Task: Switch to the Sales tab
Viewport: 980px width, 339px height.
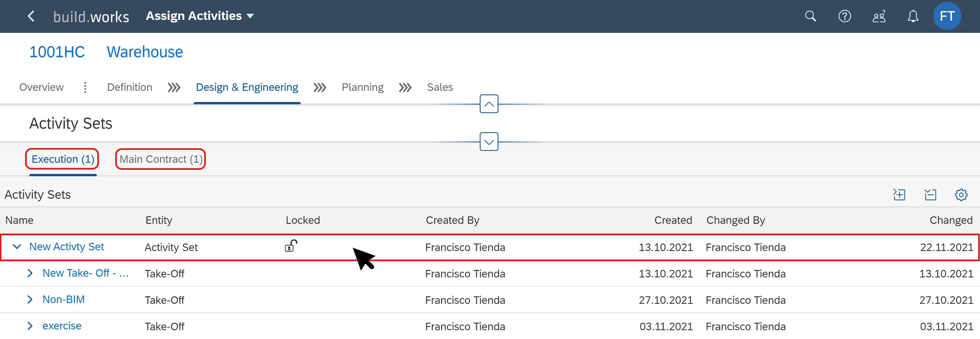Action: click(x=440, y=87)
